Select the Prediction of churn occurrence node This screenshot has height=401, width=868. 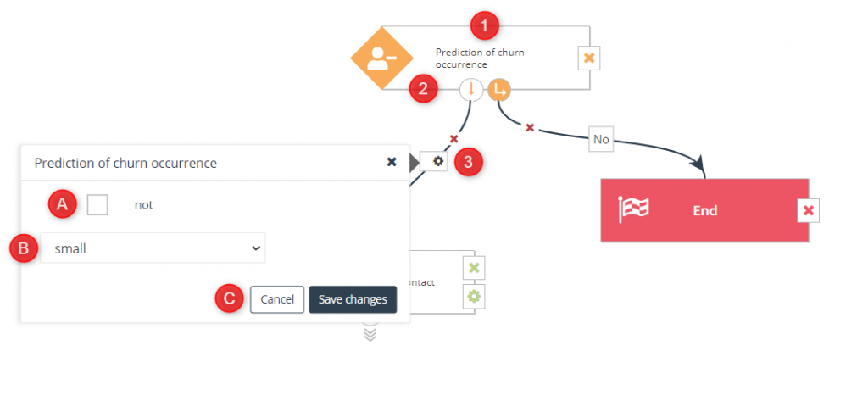click(486, 58)
